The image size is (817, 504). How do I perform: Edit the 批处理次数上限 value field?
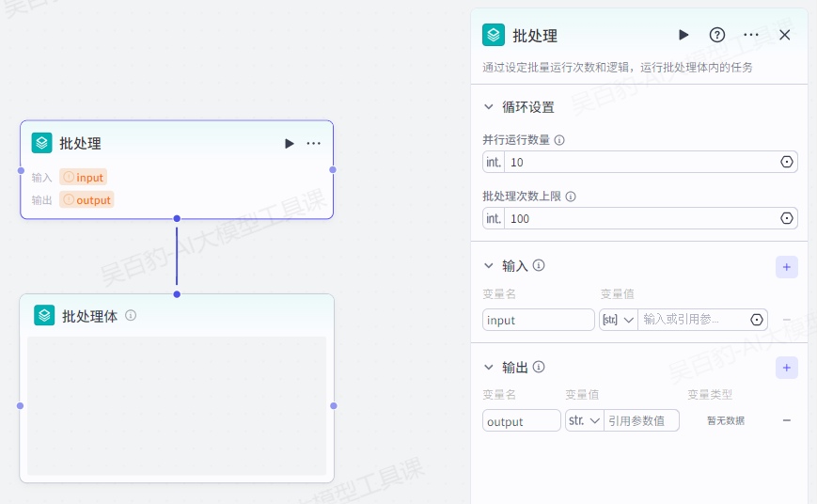(641, 218)
